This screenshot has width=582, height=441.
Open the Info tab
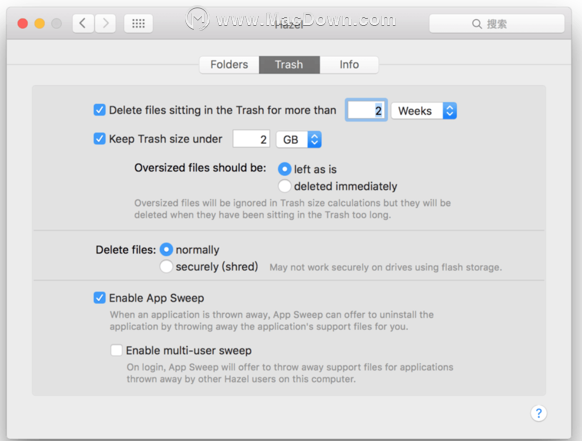point(349,65)
